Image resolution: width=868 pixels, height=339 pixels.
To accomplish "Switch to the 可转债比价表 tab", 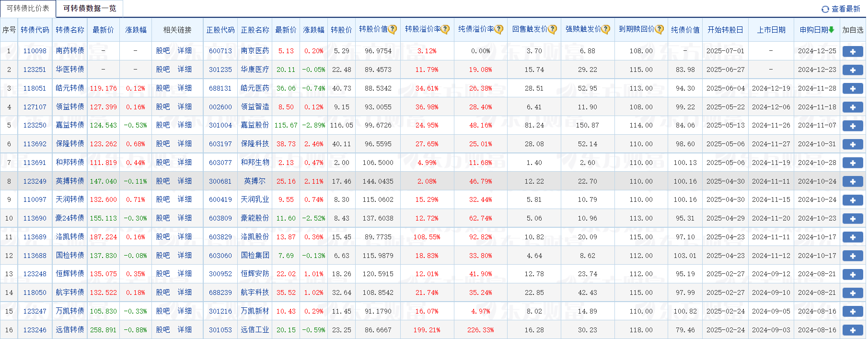I will tap(28, 9).
